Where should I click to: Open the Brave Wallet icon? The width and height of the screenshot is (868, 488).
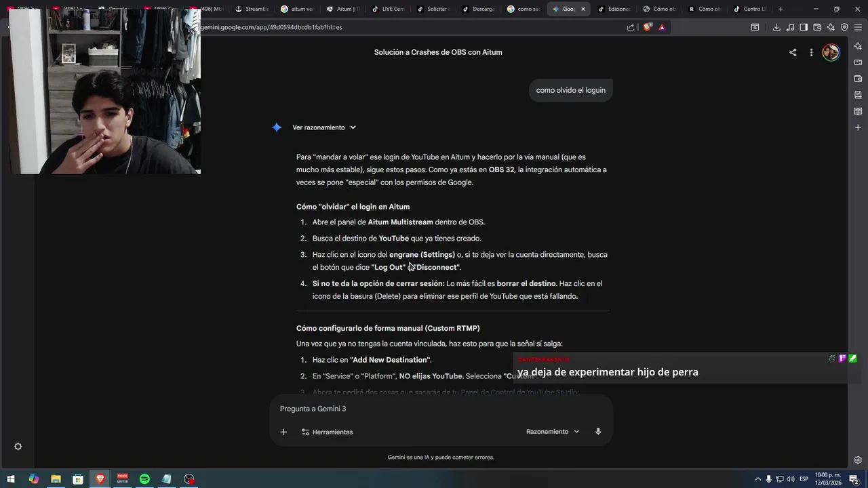pyautogui.click(x=817, y=27)
